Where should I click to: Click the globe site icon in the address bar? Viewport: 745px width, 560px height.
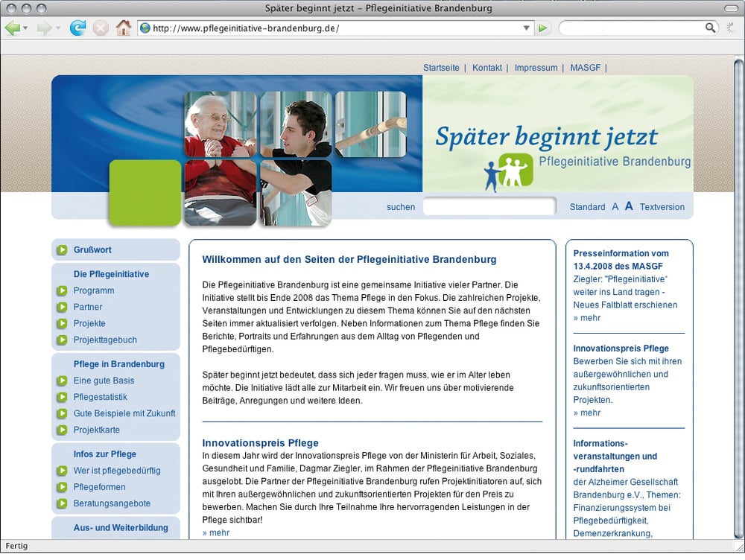145,28
